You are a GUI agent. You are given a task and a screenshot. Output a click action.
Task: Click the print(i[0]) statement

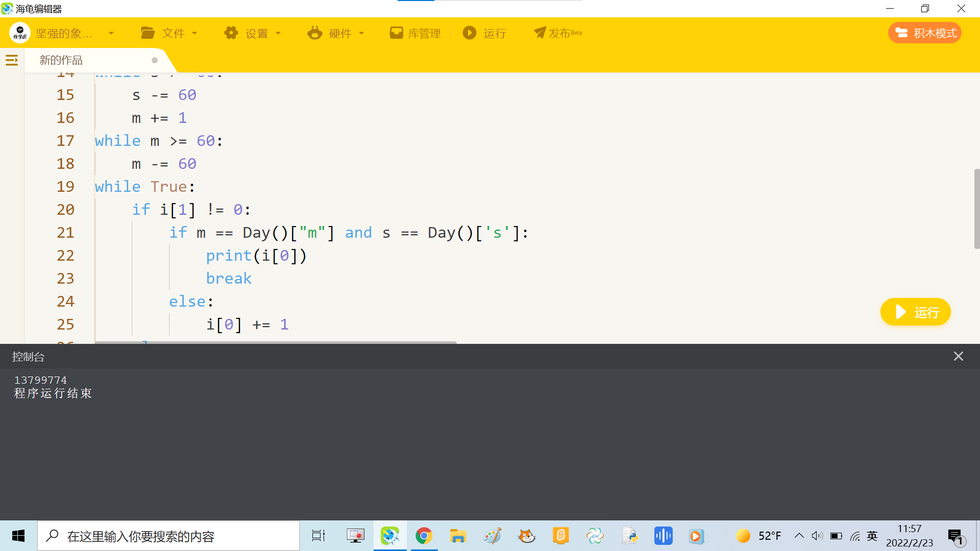(256, 256)
